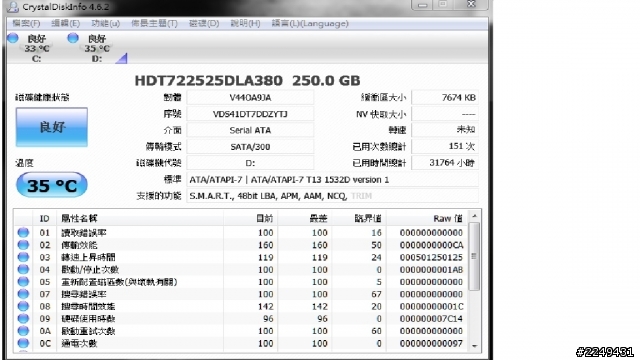Click the blue status circle for drive C:

point(13,38)
